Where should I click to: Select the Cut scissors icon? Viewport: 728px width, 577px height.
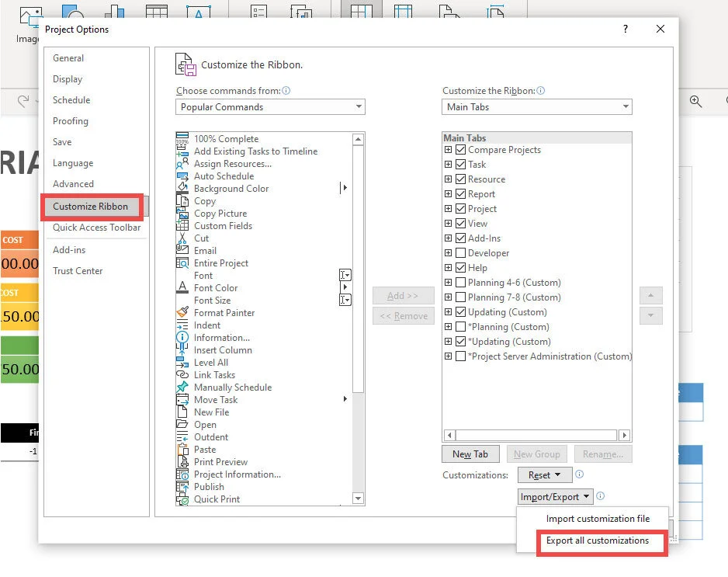click(x=182, y=238)
